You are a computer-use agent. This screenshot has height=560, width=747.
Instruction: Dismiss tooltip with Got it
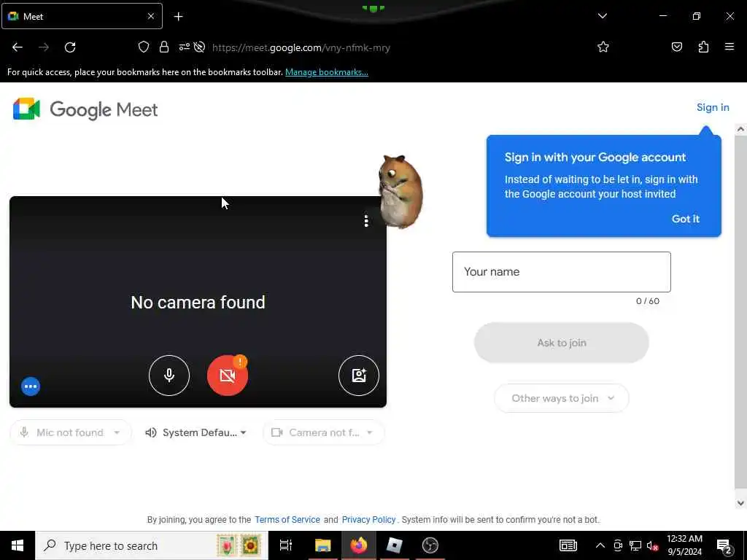(x=686, y=219)
